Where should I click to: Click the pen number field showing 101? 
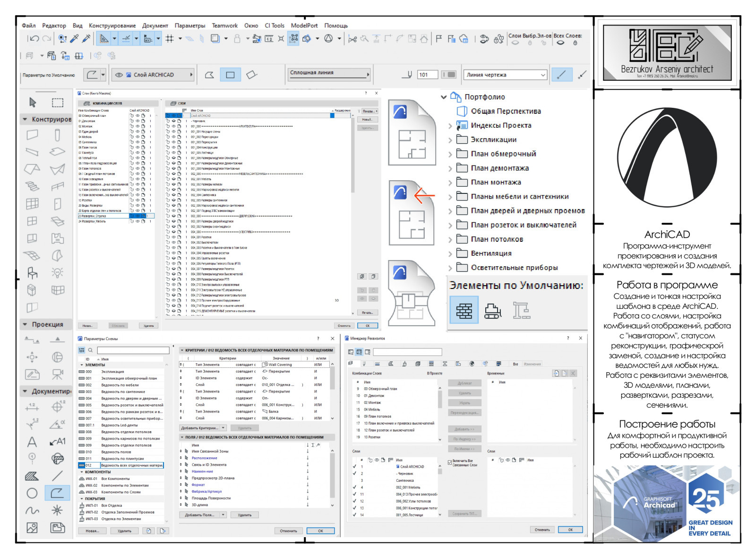pyautogui.click(x=428, y=75)
